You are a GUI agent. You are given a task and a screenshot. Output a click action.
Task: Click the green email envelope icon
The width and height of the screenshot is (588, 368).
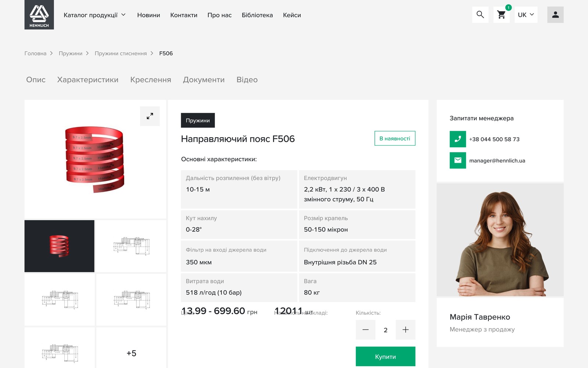pyautogui.click(x=458, y=160)
